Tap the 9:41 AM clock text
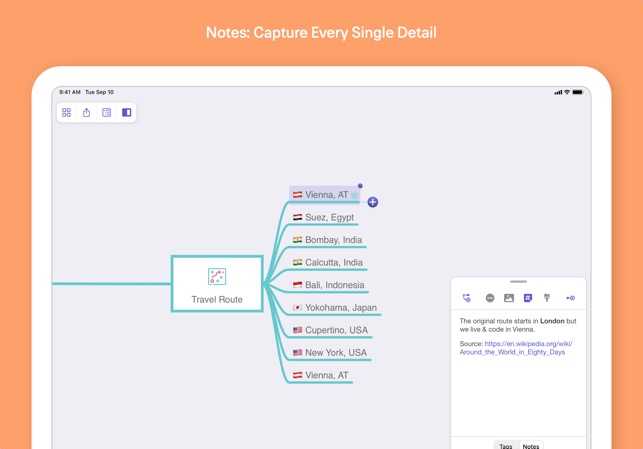The height and width of the screenshot is (449, 643). coord(70,92)
